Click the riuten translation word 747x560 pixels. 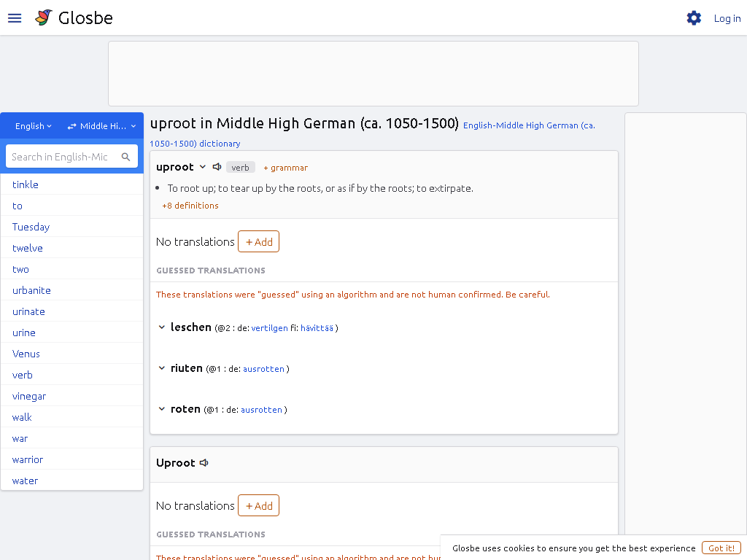click(186, 368)
